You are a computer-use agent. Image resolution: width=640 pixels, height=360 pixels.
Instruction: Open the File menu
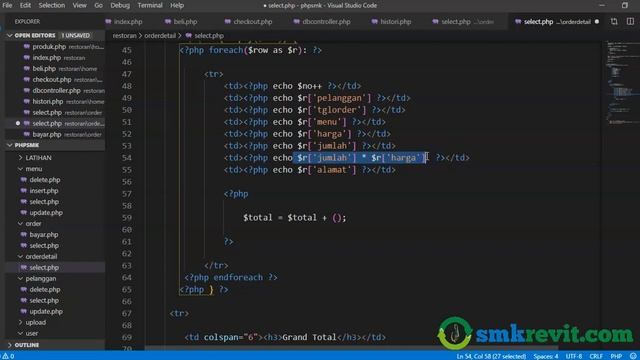click(x=7, y=5)
